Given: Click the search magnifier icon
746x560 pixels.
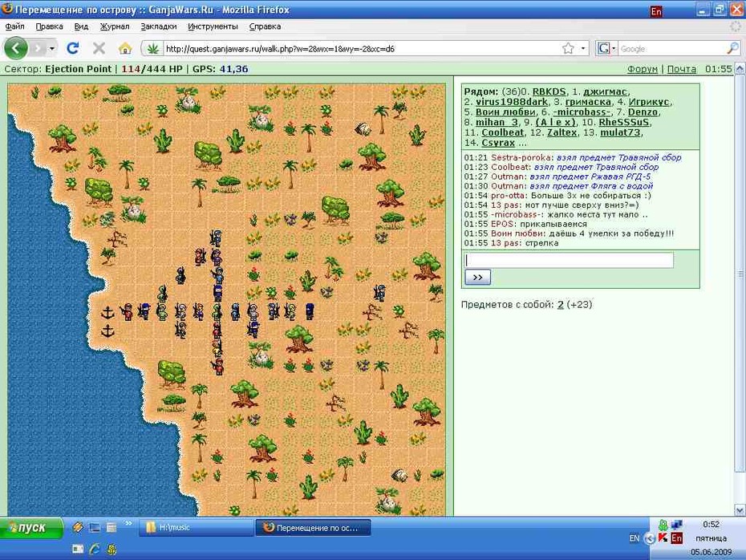Looking at the screenshot, I should (x=732, y=48).
